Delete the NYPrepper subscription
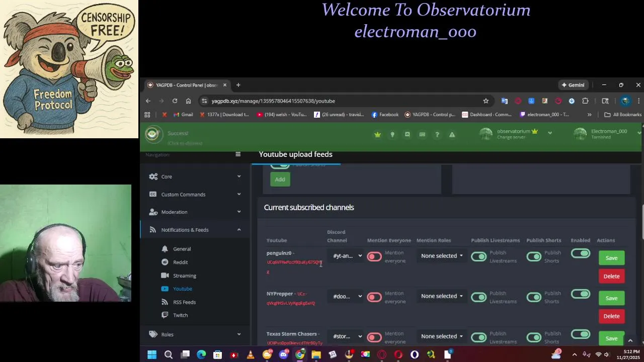This screenshot has height=362, width=644. [x=611, y=316]
